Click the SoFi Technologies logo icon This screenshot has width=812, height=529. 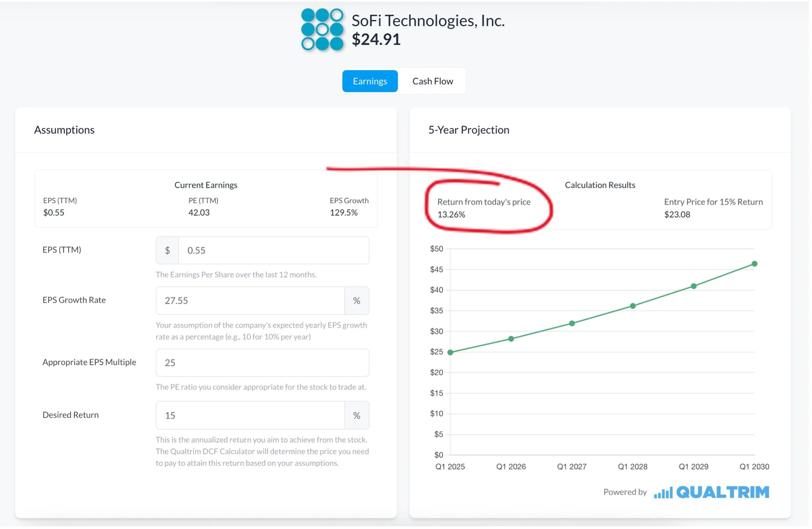(323, 29)
